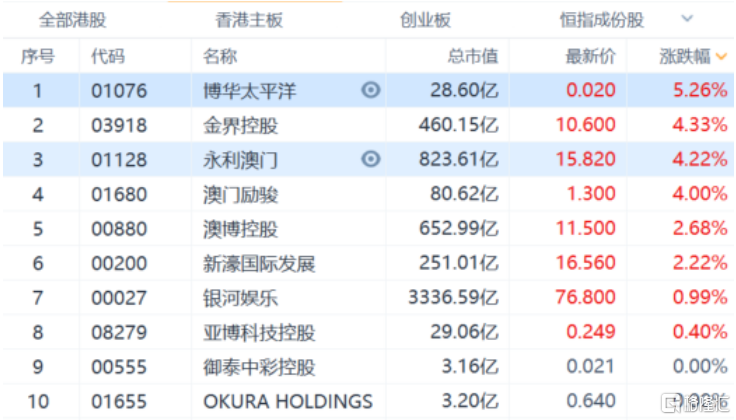This screenshot has height=420, width=736.
Task: Click the 总市值 column header
Action: (x=473, y=56)
